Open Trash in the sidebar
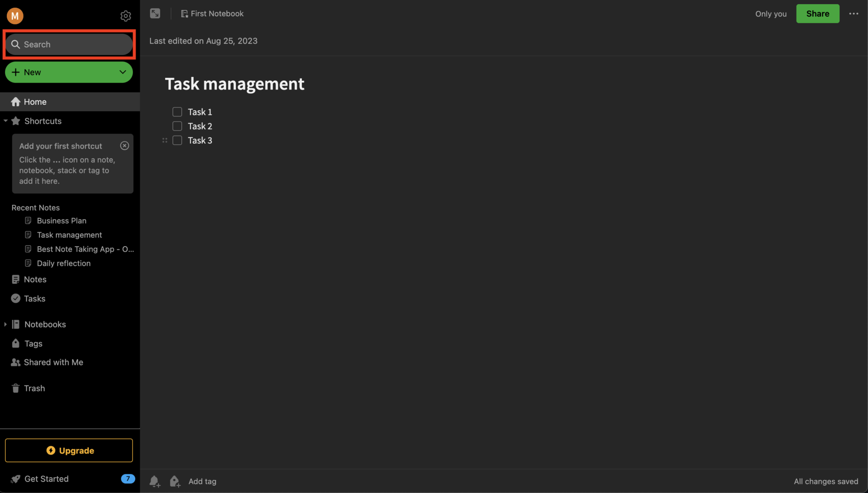This screenshot has width=868, height=493. (34, 388)
